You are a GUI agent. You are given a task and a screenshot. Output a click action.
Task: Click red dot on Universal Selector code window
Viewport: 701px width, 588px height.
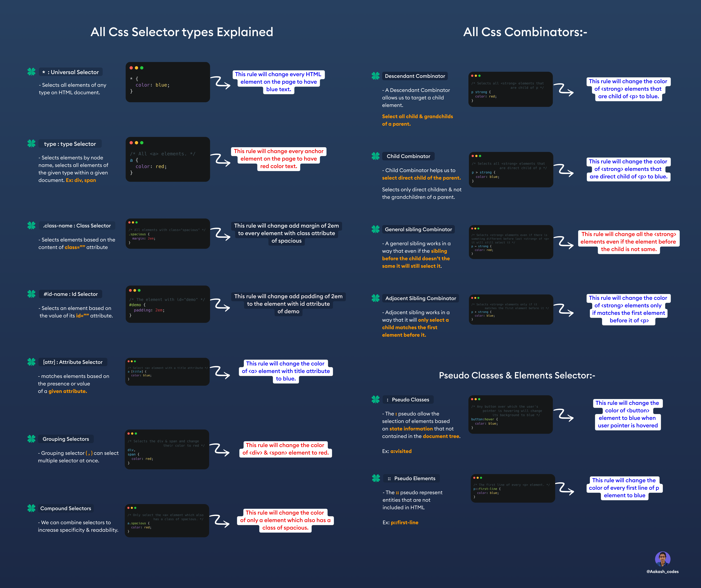point(131,68)
